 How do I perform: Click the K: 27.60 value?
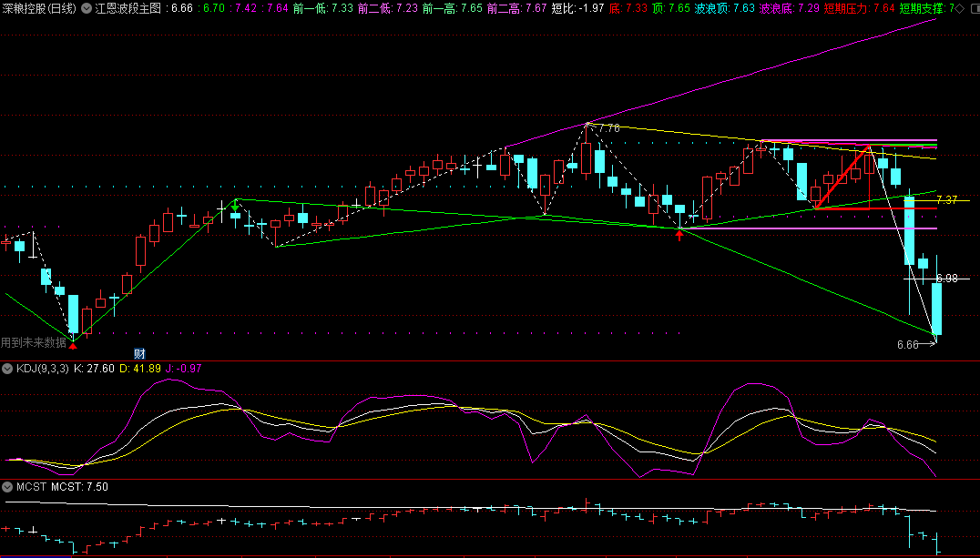point(94,369)
